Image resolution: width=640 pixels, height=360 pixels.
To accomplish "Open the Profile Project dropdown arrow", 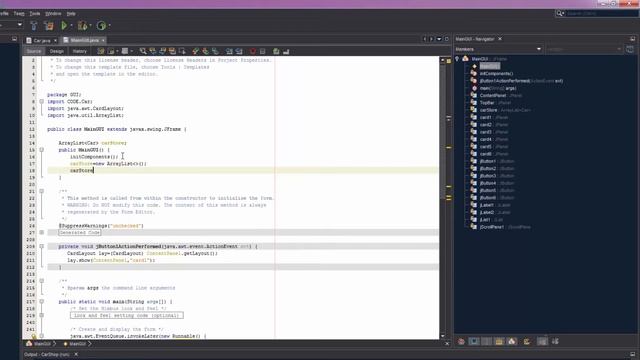I will point(109,26).
